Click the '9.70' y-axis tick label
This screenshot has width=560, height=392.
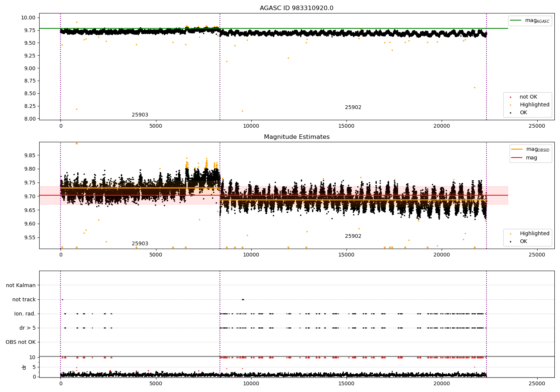coord(30,196)
